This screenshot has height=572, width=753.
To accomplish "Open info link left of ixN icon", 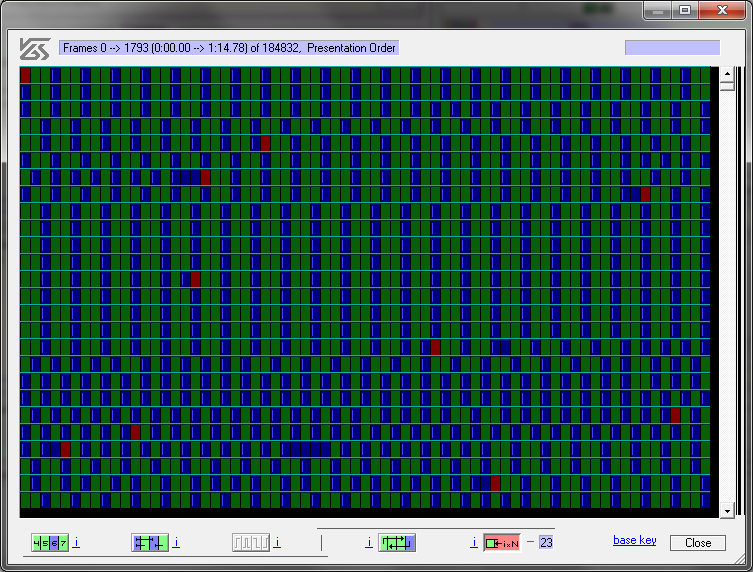I will [474, 542].
